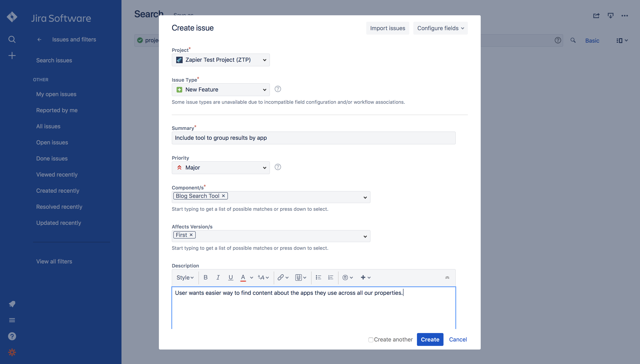Select Created recently filter
This screenshot has width=640, height=364.
click(58, 190)
